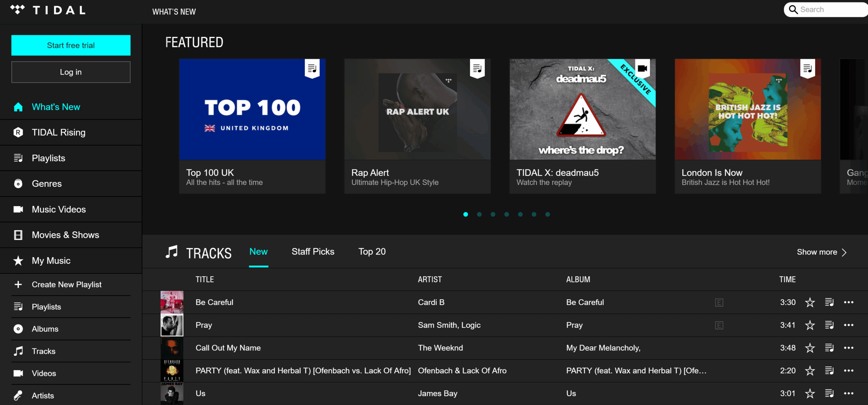Open Genres in the sidebar
Viewport: 868px width, 405px height.
71,184
